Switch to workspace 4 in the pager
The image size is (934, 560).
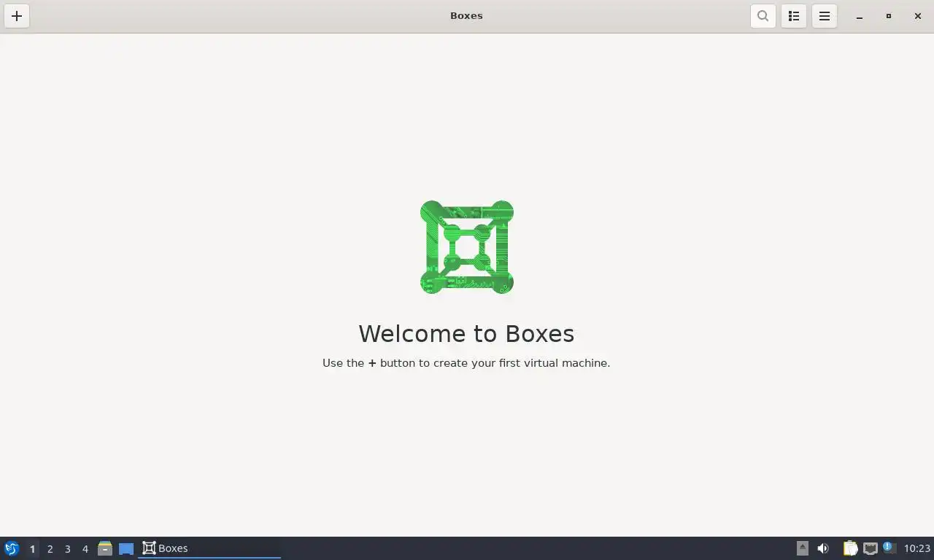pos(85,548)
